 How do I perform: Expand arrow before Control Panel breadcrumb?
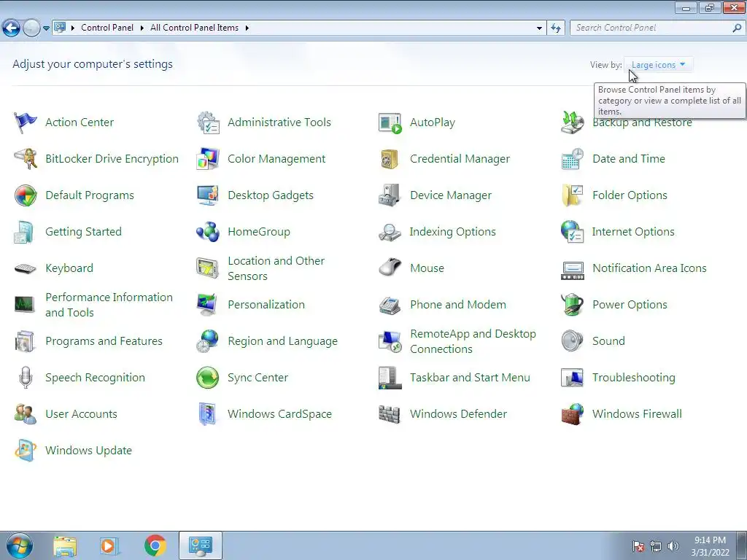pyautogui.click(x=73, y=28)
